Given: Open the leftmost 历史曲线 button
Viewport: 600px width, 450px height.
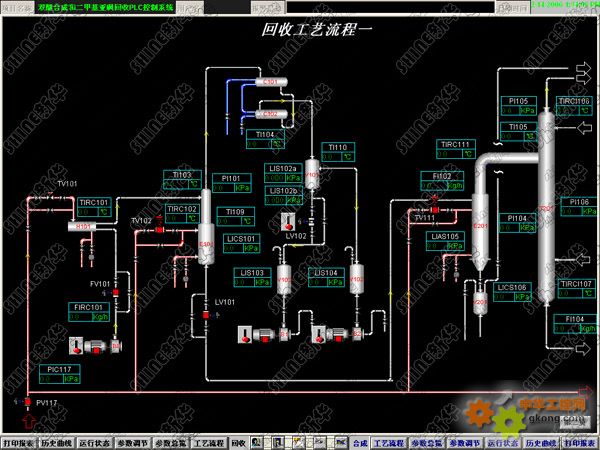Looking at the screenshot, I should (57, 442).
